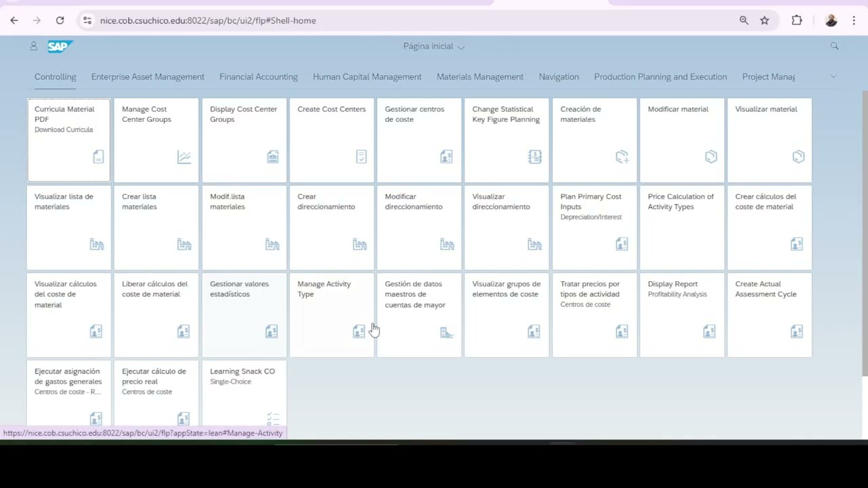Open Price Calculation of Activity Types tile
Viewport: 868px width, 488px height.
click(x=682, y=228)
